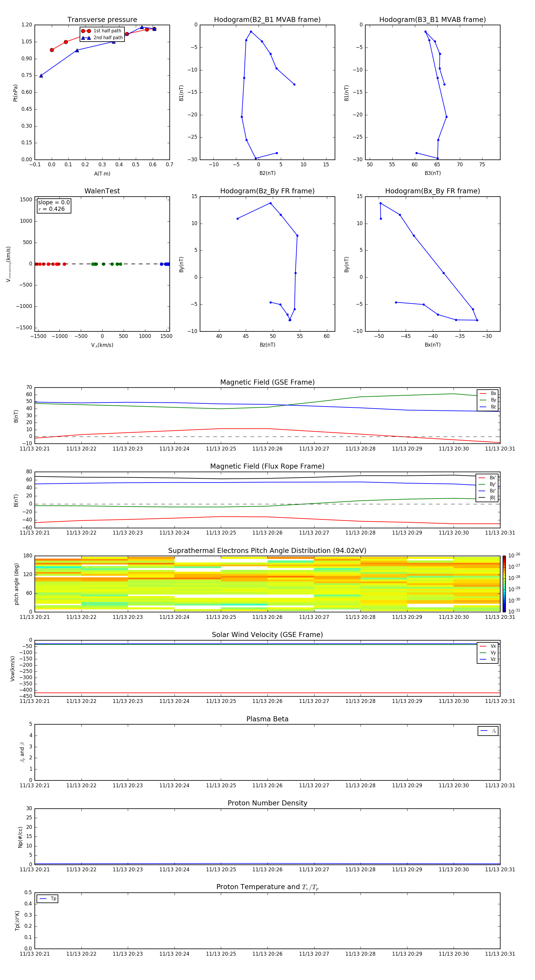Click the Suprathermal Electrons Pitch Angle Distribution title
The height and width of the screenshot is (980, 535).
pyautogui.click(x=267, y=551)
